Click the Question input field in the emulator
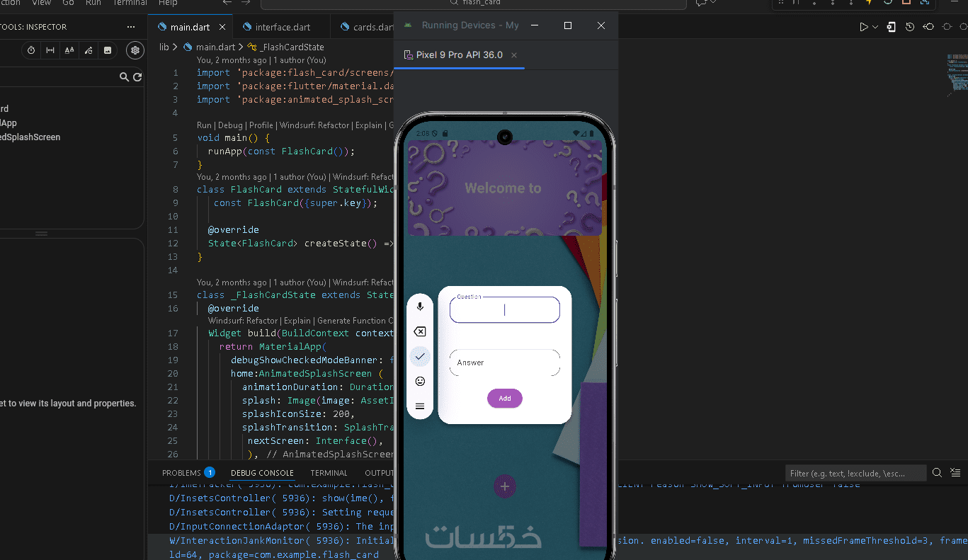The image size is (968, 560). pyautogui.click(x=505, y=310)
